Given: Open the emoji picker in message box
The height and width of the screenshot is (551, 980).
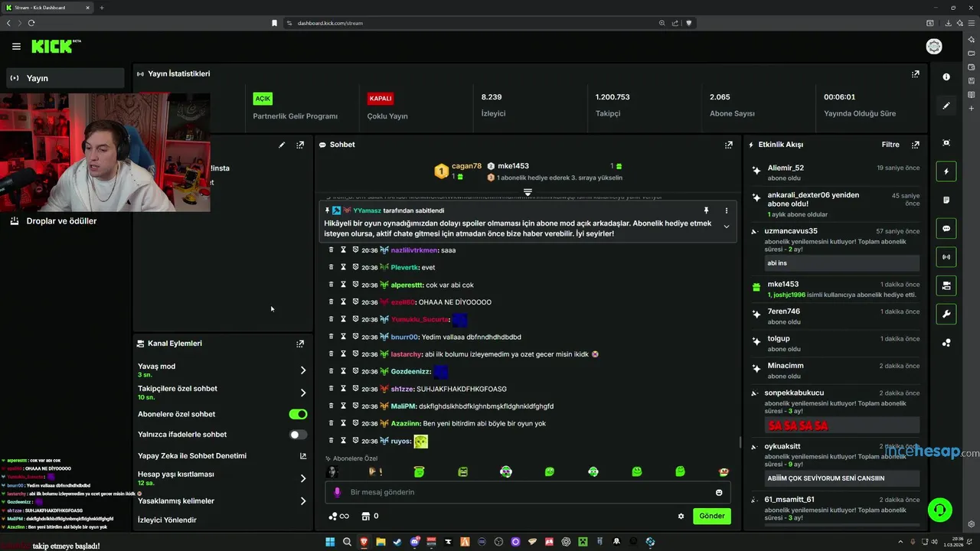Looking at the screenshot, I should point(719,492).
